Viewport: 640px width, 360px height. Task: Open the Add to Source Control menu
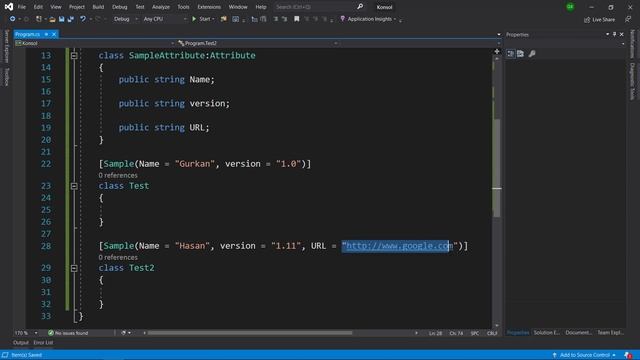point(584,355)
